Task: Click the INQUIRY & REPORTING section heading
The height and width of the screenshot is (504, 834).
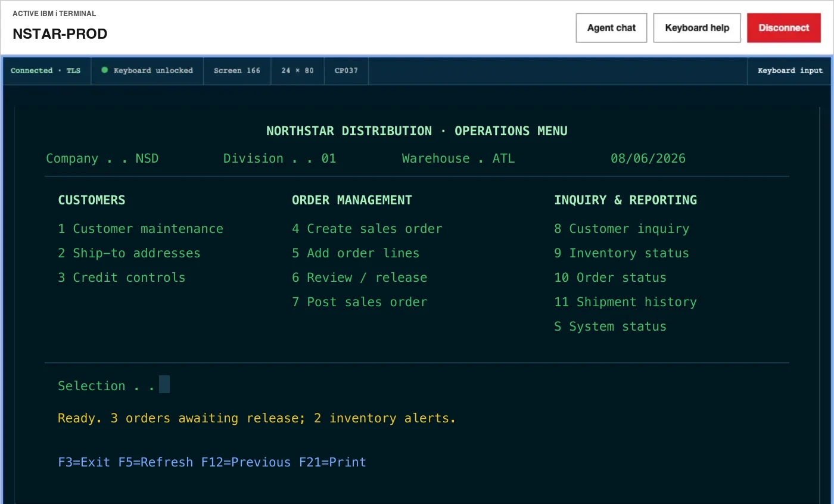Action: 625,200
